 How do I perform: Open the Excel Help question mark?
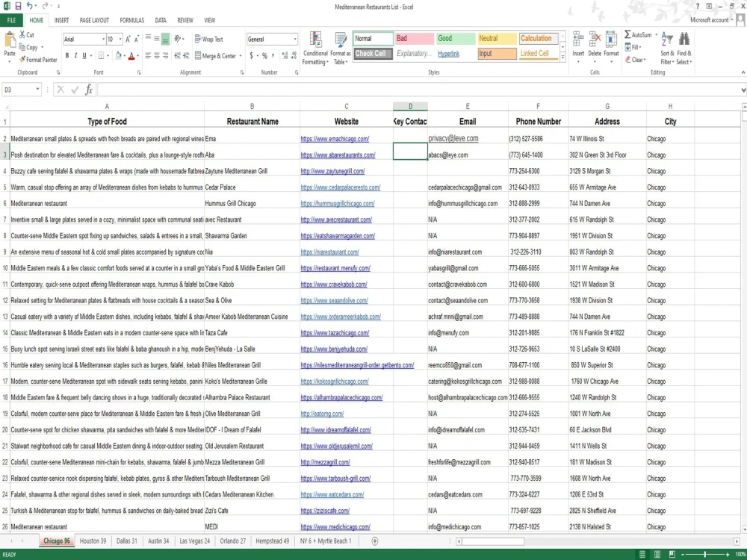pos(698,6)
